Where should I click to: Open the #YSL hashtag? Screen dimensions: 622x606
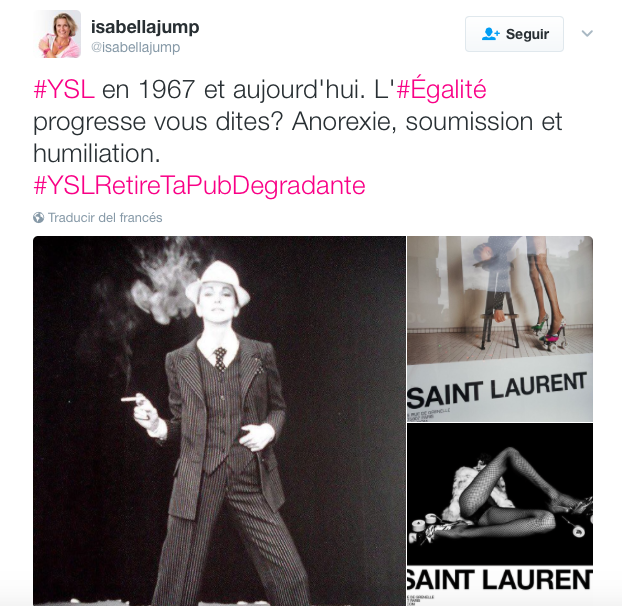coord(64,89)
